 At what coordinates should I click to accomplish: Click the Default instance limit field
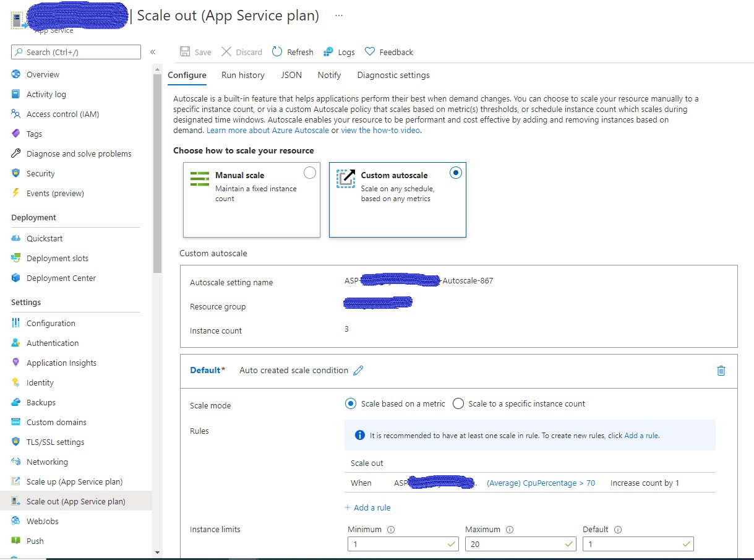pos(638,544)
